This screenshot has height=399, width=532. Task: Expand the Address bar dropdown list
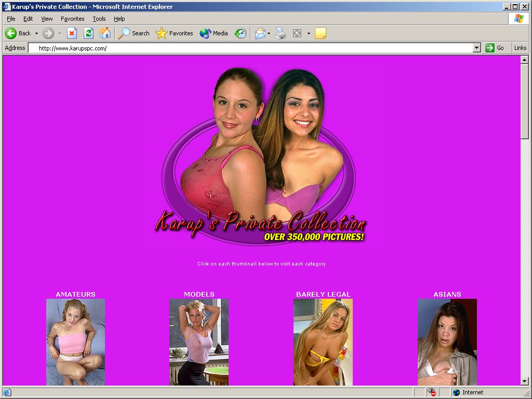coord(477,48)
